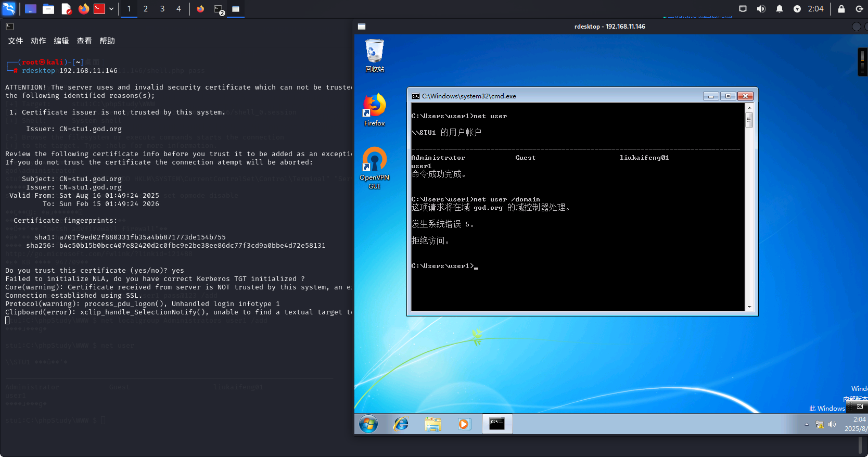Select the Firefox desktop shortcut in Windows
Viewport: 868px width, 457px height.
pyautogui.click(x=375, y=110)
